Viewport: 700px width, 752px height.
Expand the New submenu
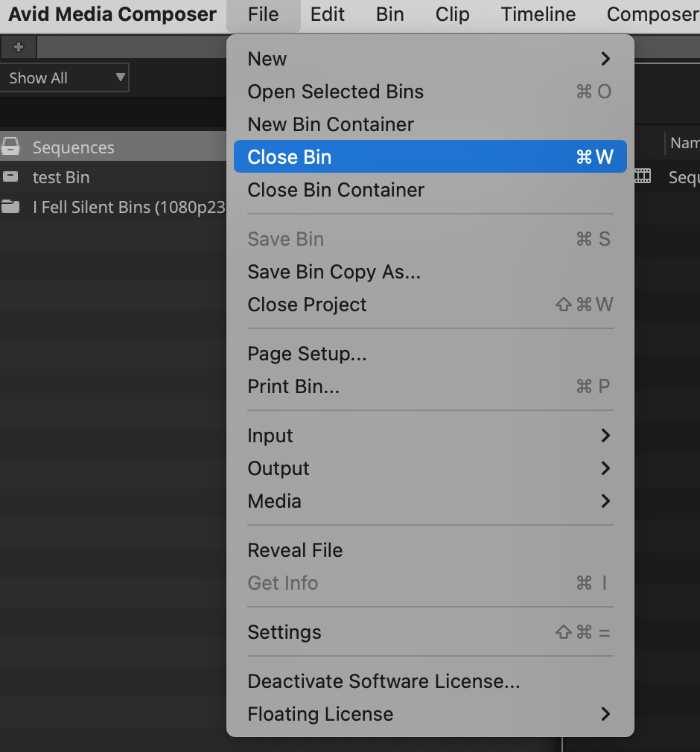pos(430,59)
